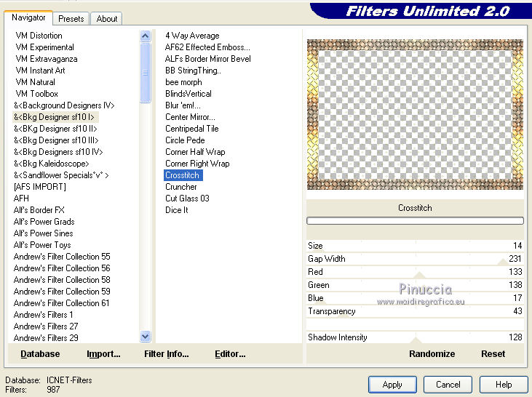The image size is (532, 397).
Task: Click the Crosstitch preview image
Action: 415,114
